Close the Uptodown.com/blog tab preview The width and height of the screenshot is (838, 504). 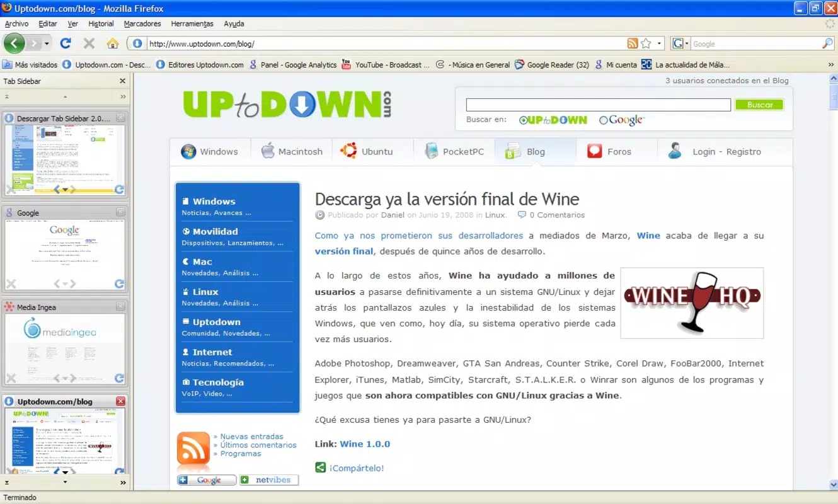(x=121, y=401)
